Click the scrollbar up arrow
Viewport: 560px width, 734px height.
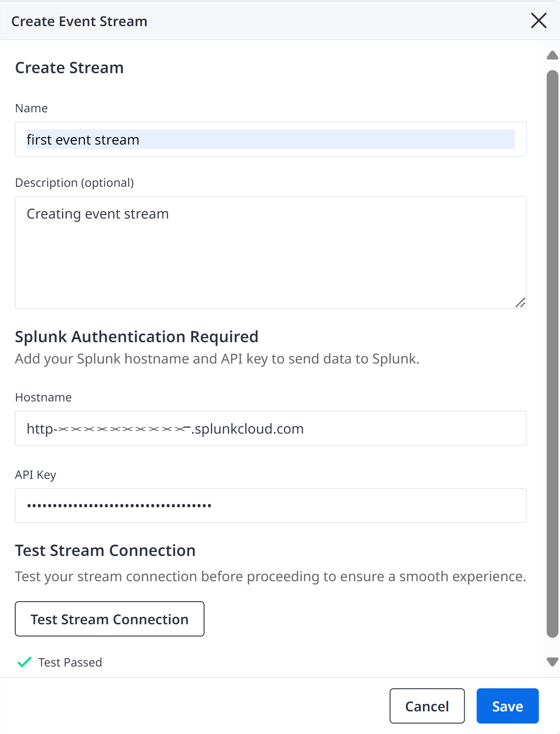pyautogui.click(x=553, y=55)
